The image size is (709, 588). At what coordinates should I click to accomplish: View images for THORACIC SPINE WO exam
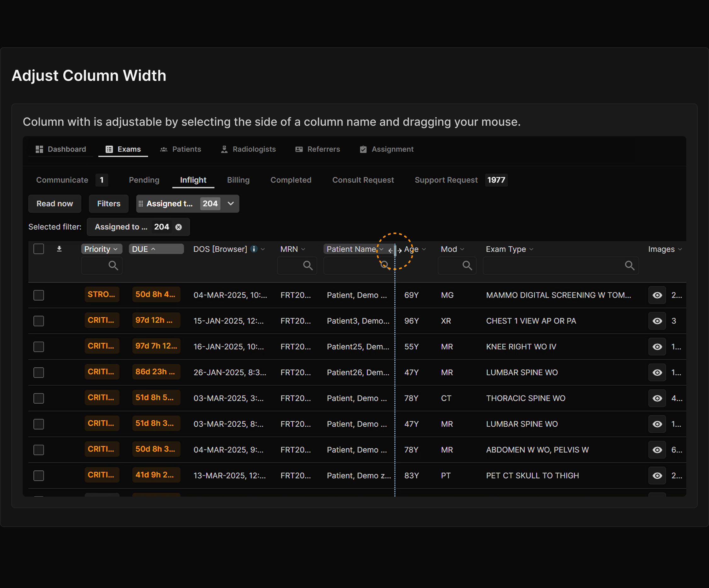click(657, 398)
